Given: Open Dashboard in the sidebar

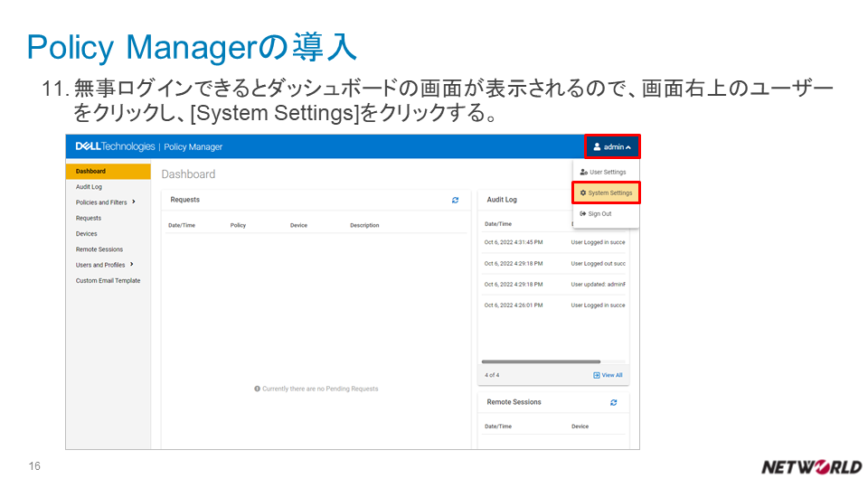Looking at the screenshot, I should tap(108, 171).
